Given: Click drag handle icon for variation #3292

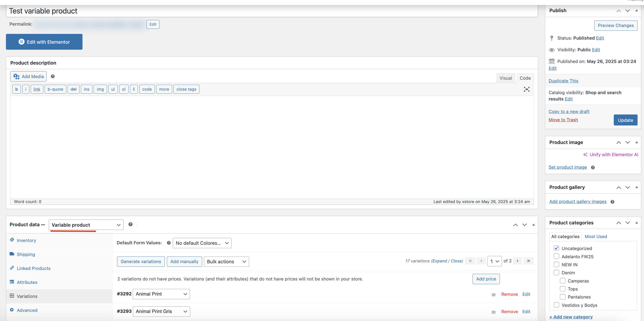Looking at the screenshot, I should click(x=493, y=295).
